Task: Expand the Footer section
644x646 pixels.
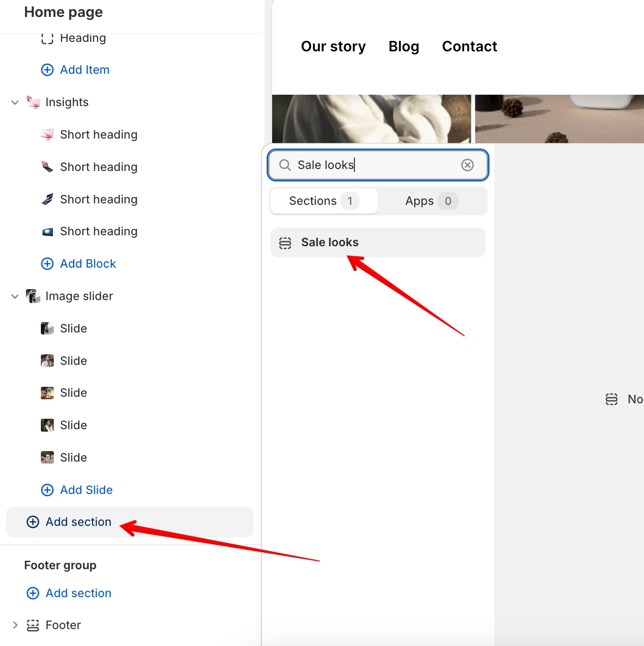Action: point(15,625)
